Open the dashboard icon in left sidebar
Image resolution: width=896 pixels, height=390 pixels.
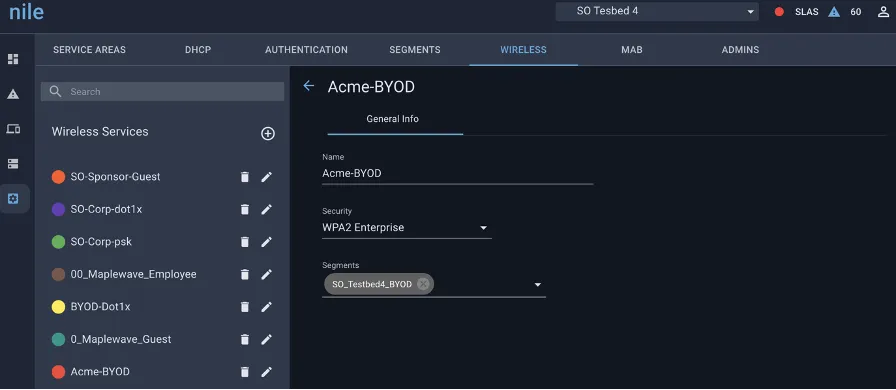coord(13,59)
